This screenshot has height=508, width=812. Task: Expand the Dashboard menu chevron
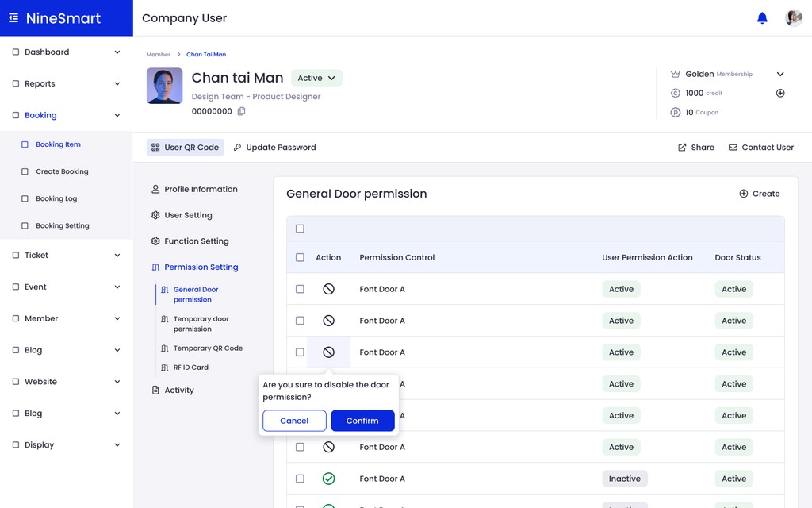pos(117,52)
